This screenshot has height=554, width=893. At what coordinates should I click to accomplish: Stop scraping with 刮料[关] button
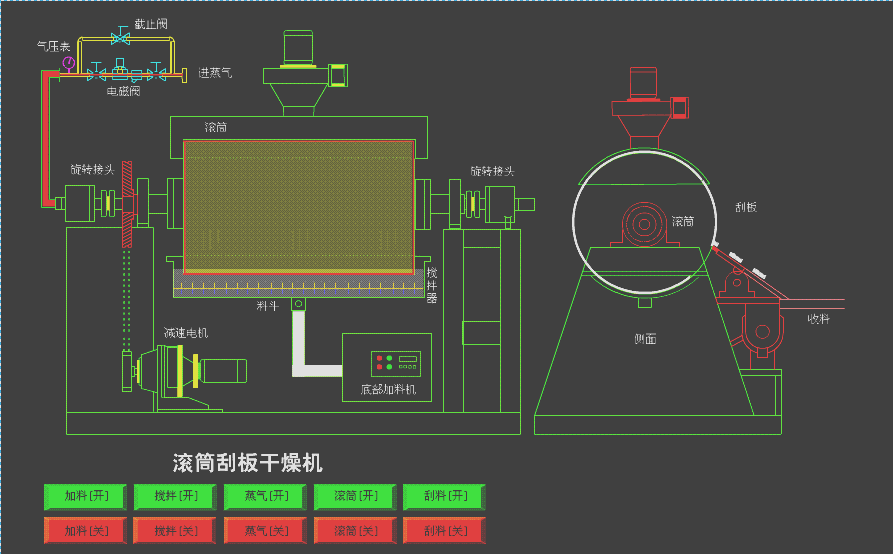(444, 530)
